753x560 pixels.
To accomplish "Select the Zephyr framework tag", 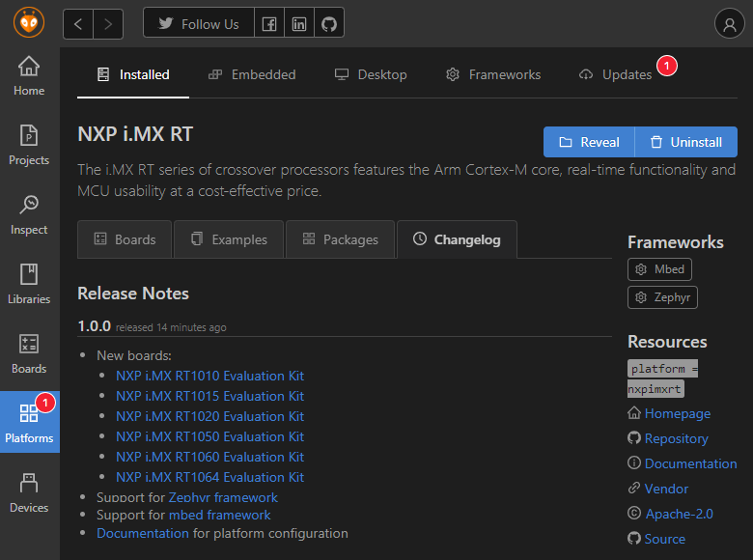I will pyautogui.click(x=662, y=297).
